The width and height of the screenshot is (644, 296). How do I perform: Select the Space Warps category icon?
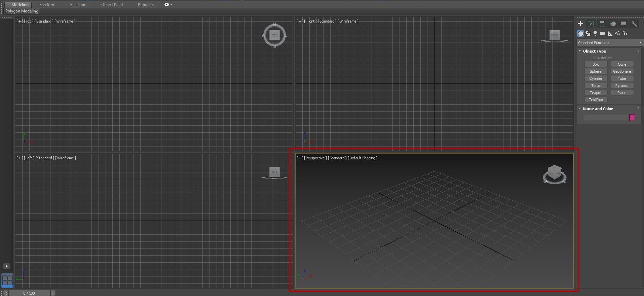pyautogui.click(x=617, y=33)
